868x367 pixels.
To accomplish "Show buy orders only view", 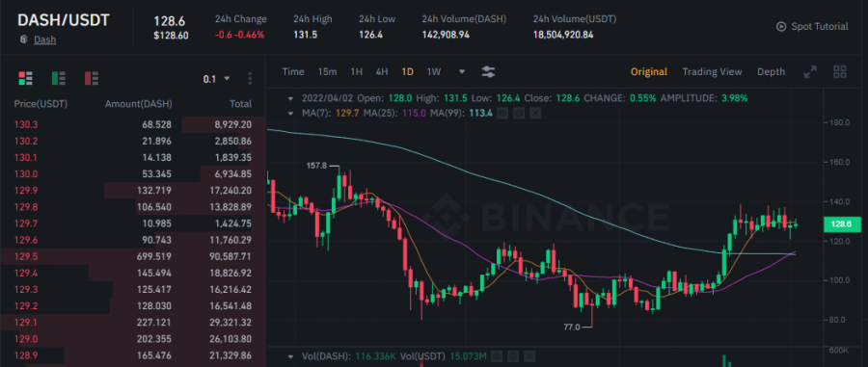I will point(59,78).
